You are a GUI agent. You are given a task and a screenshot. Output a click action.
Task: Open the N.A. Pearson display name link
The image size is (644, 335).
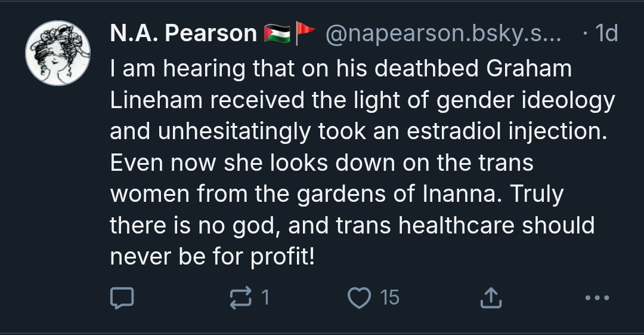point(183,35)
